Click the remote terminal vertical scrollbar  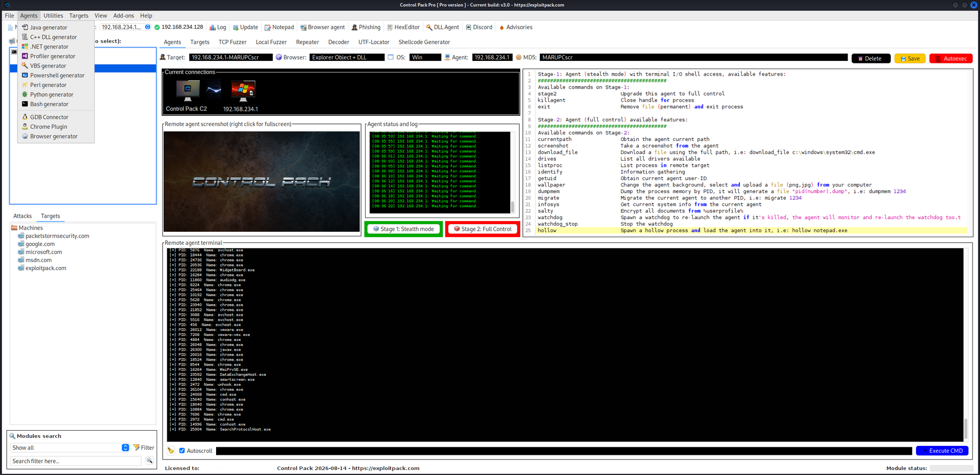pyautogui.click(x=965, y=428)
